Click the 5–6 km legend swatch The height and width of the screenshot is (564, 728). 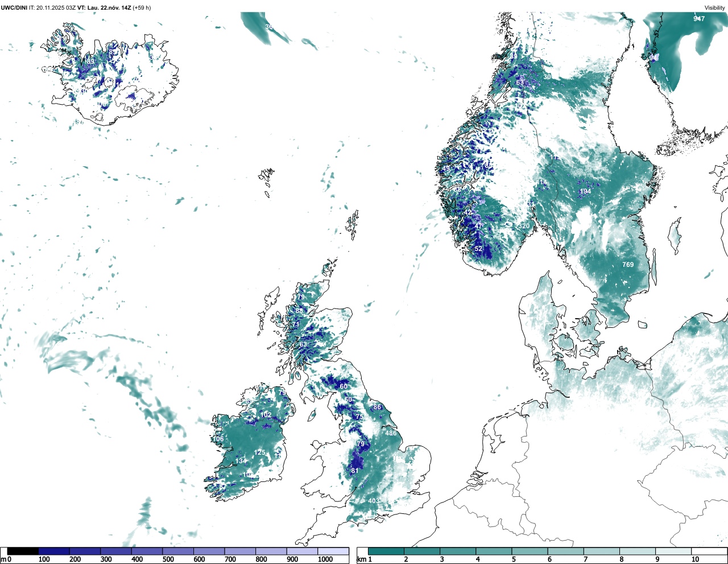[530, 551]
